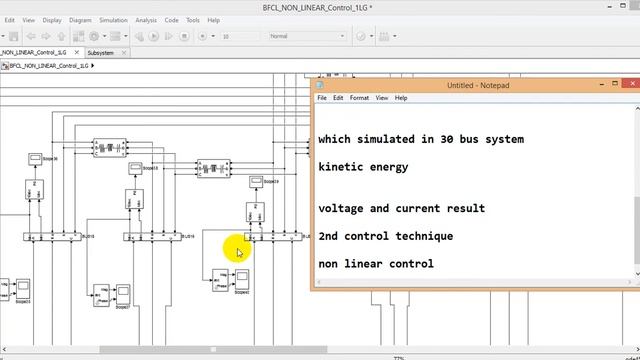Select the Scope18 block in the diagram

click(x=135, y=168)
